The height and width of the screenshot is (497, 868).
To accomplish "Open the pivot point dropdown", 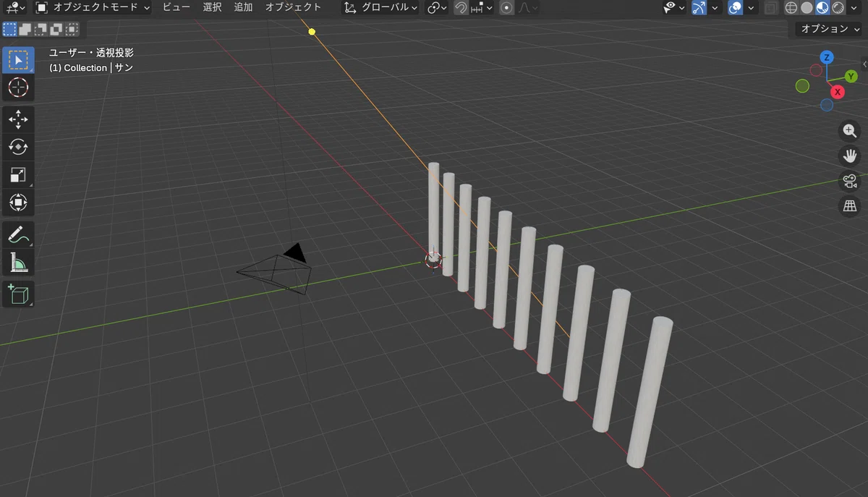I will 436,7.
